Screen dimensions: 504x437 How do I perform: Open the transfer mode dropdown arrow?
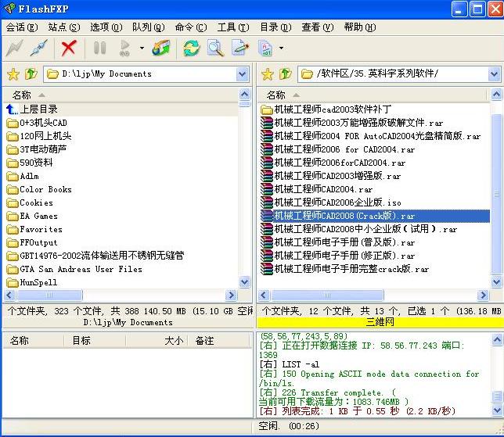point(281,48)
